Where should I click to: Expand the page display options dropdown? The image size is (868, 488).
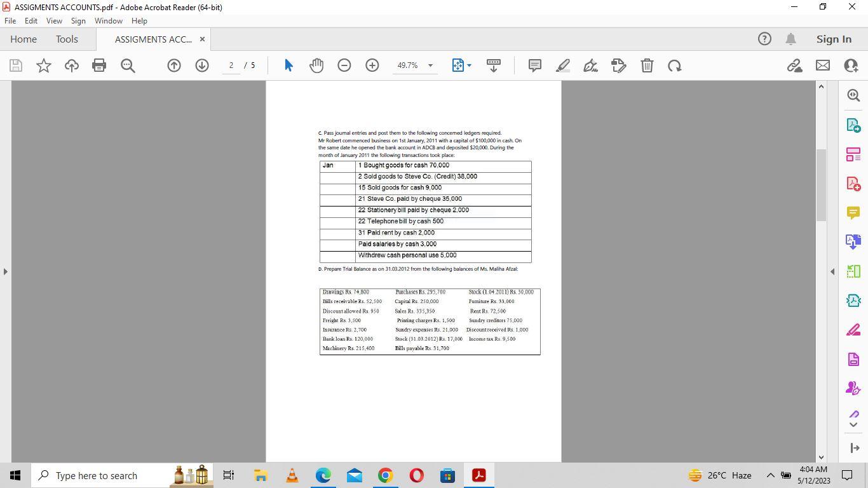(469, 65)
